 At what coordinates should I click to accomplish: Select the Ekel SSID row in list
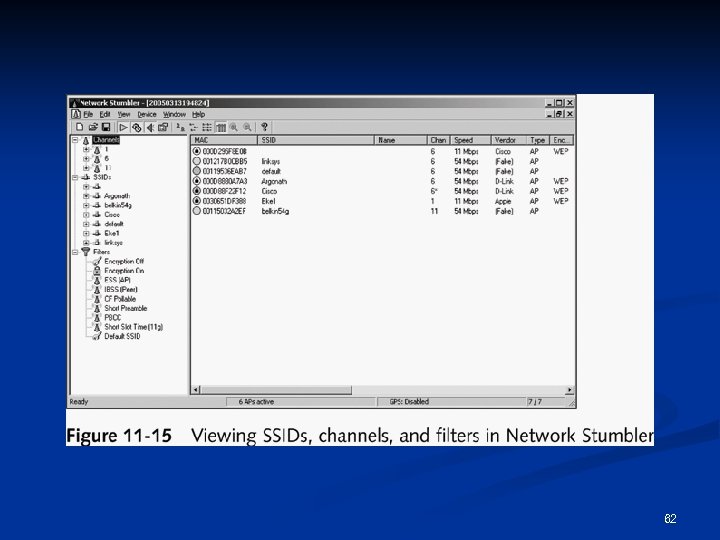[381, 201]
